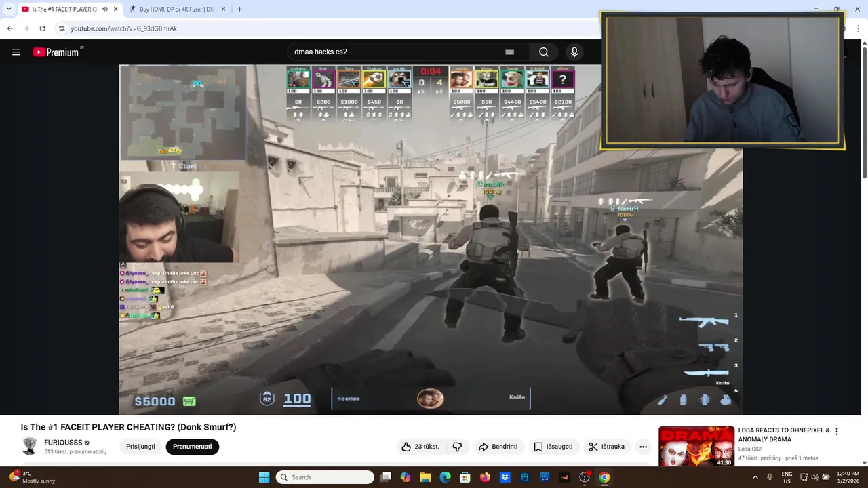
Task: Open the weather widget Mostly sunny
Action: (32, 477)
